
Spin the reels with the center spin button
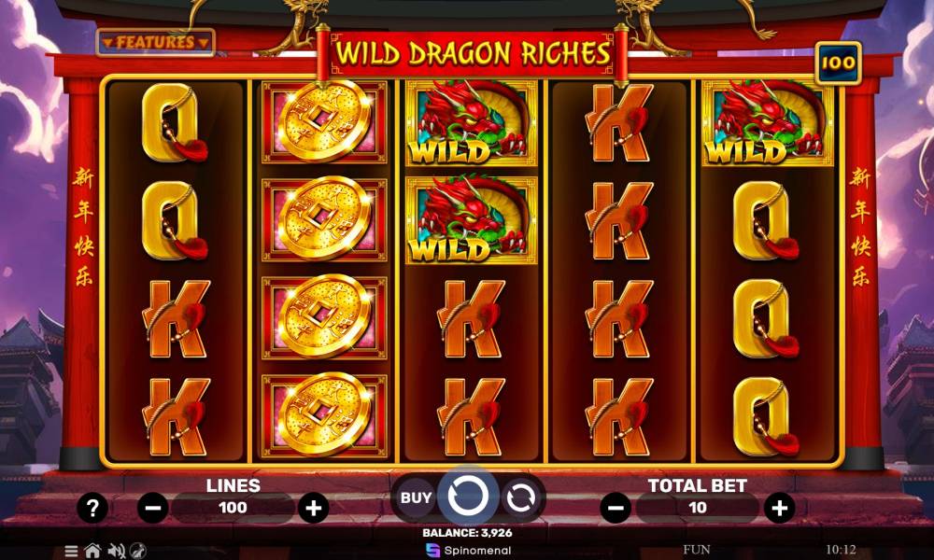point(468,496)
